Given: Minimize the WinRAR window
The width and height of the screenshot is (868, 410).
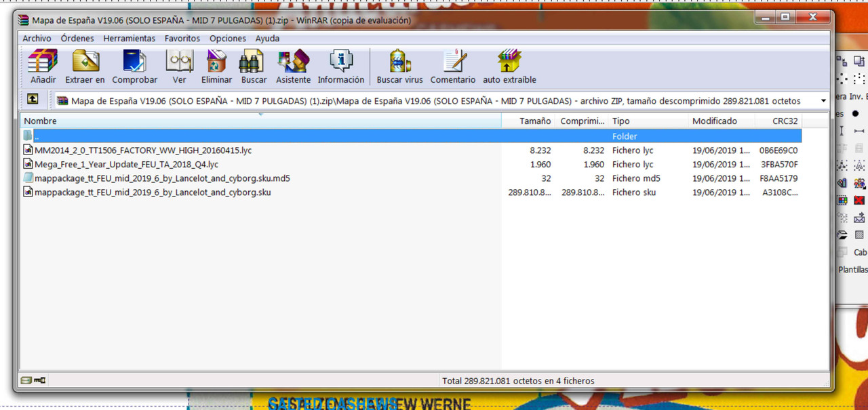Looking at the screenshot, I should tap(765, 17).
